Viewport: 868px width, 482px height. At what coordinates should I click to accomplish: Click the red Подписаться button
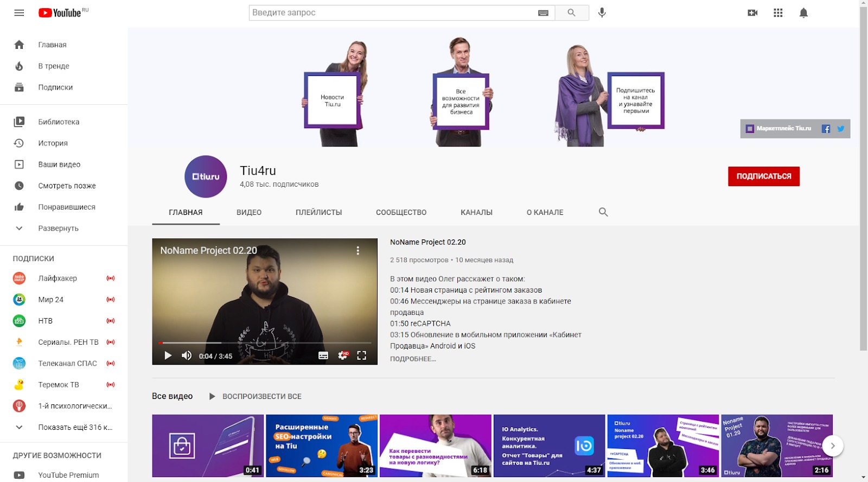pyautogui.click(x=763, y=176)
